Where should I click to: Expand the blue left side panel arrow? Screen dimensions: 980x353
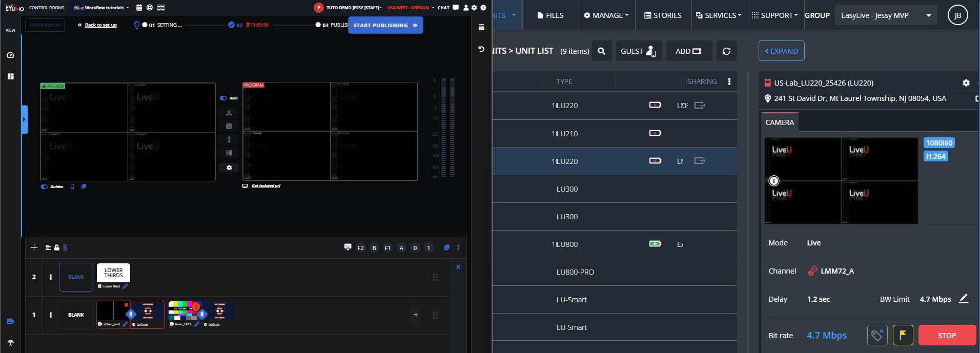(24, 119)
